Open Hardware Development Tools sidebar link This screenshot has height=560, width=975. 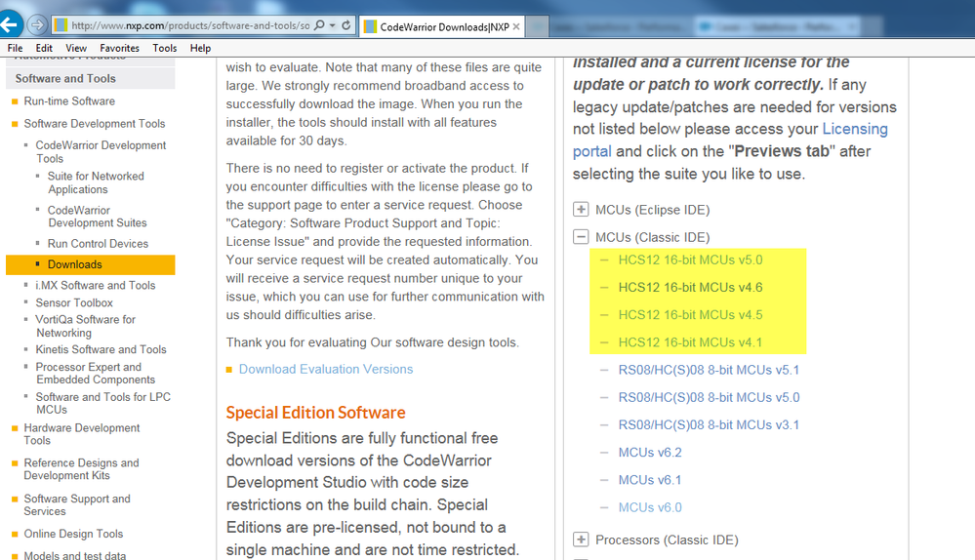81,434
